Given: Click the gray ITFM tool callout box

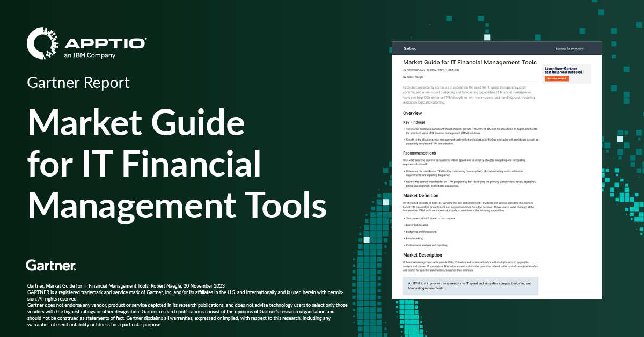Looking at the screenshot, I should tap(470, 285).
